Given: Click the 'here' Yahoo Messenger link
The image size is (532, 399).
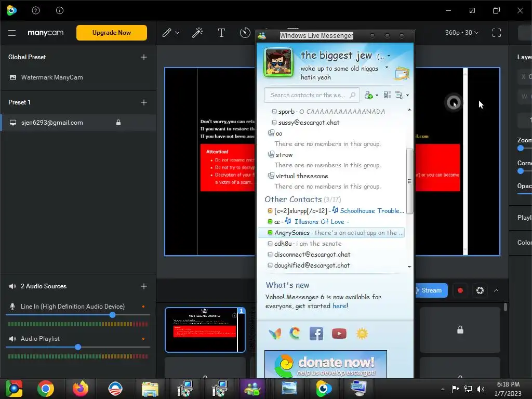Looking at the screenshot, I should tap(339, 306).
